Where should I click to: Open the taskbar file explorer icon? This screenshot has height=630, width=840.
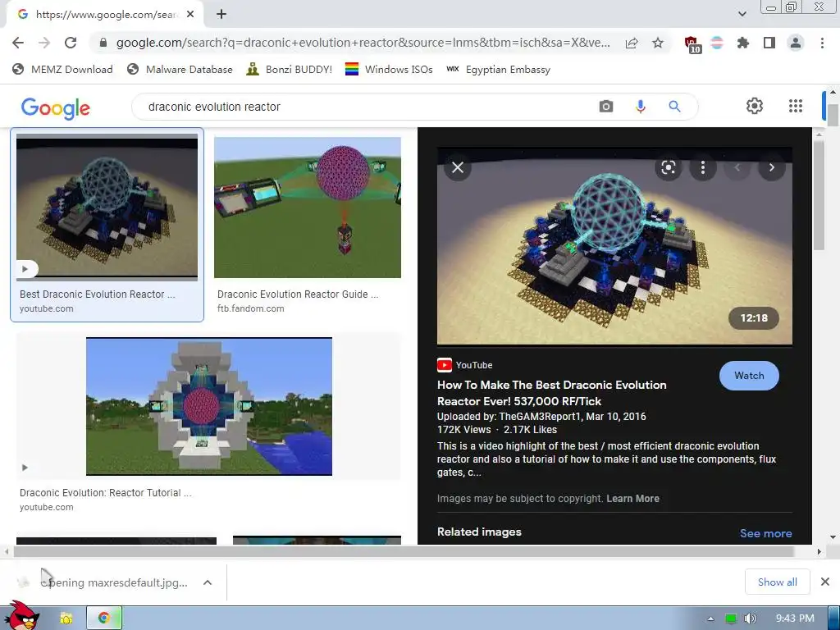[66, 619]
